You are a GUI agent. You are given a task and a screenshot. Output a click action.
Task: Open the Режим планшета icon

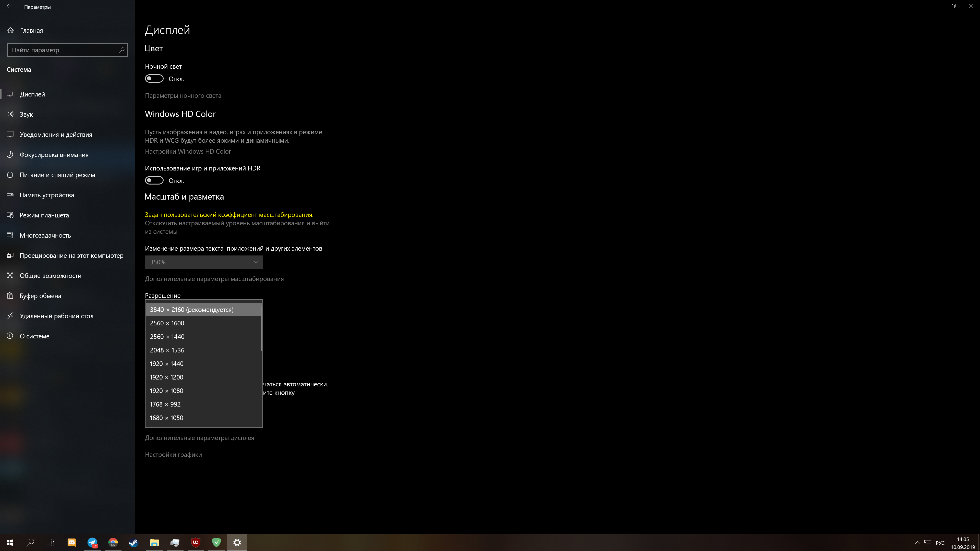[10, 215]
